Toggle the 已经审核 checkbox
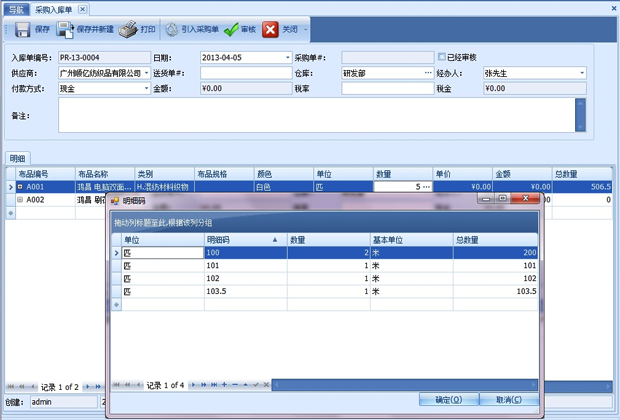 point(442,58)
